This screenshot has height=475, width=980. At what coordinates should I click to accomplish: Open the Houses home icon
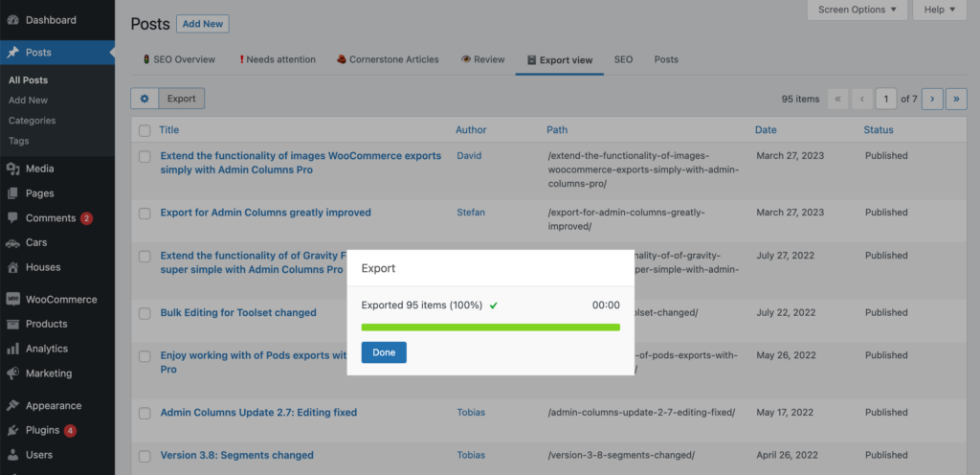tap(12, 267)
